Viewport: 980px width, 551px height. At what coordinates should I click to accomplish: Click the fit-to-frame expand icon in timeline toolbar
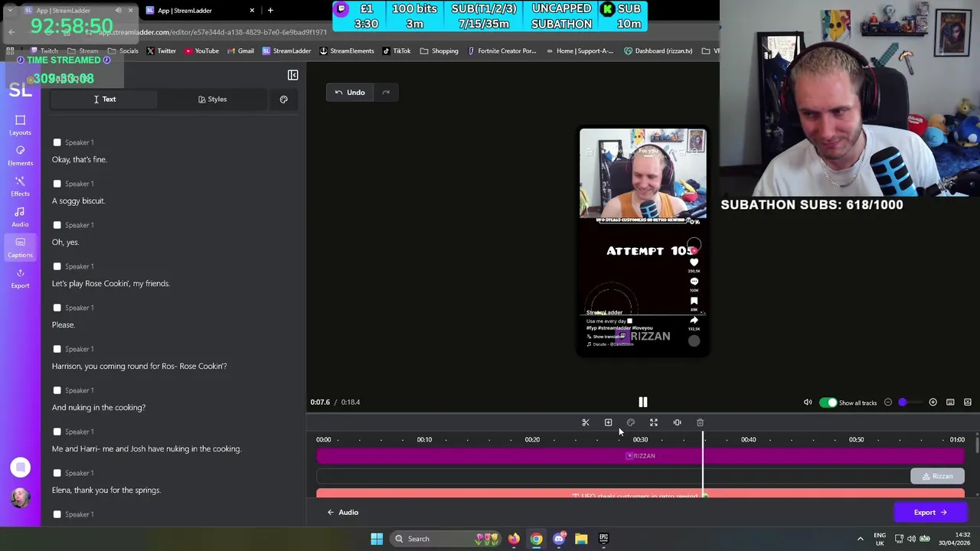pos(654,422)
